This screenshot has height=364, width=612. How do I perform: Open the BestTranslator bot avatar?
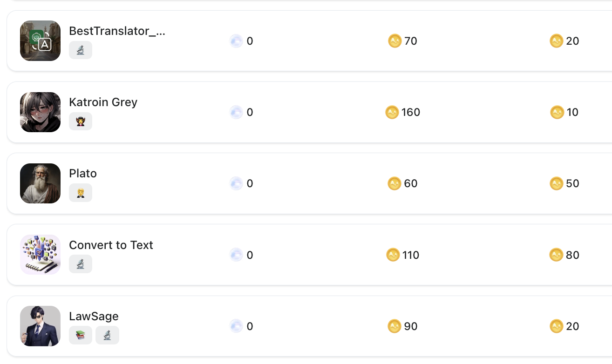(41, 41)
